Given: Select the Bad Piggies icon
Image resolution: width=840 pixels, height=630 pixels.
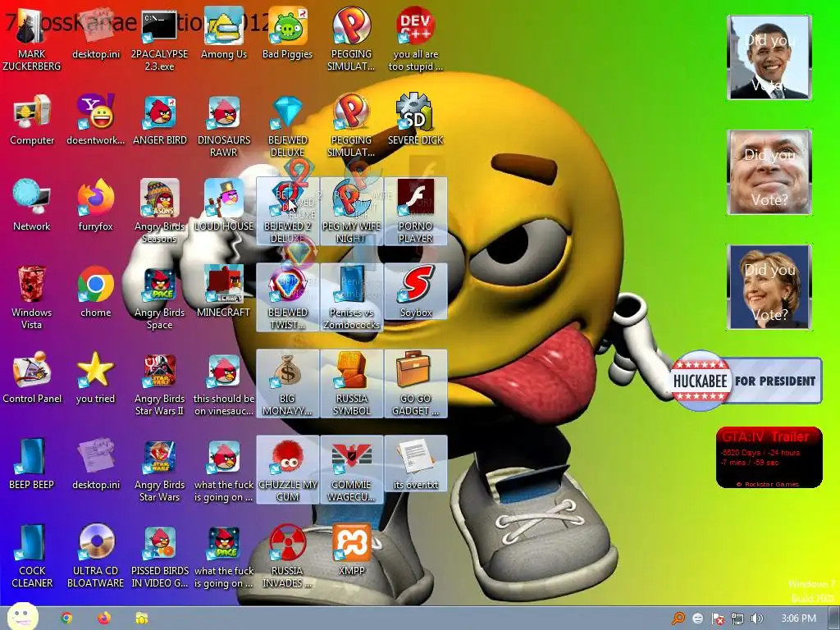Looking at the screenshot, I should 287,34.
